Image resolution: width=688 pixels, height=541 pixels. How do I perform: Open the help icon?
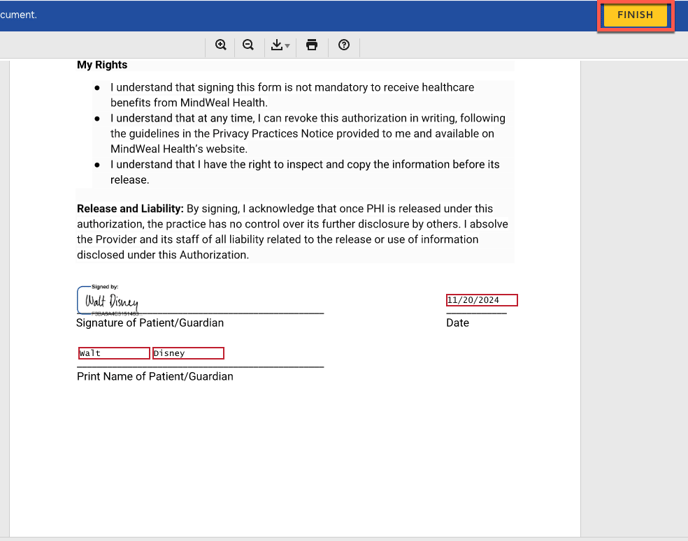click(x=344, y=45)
